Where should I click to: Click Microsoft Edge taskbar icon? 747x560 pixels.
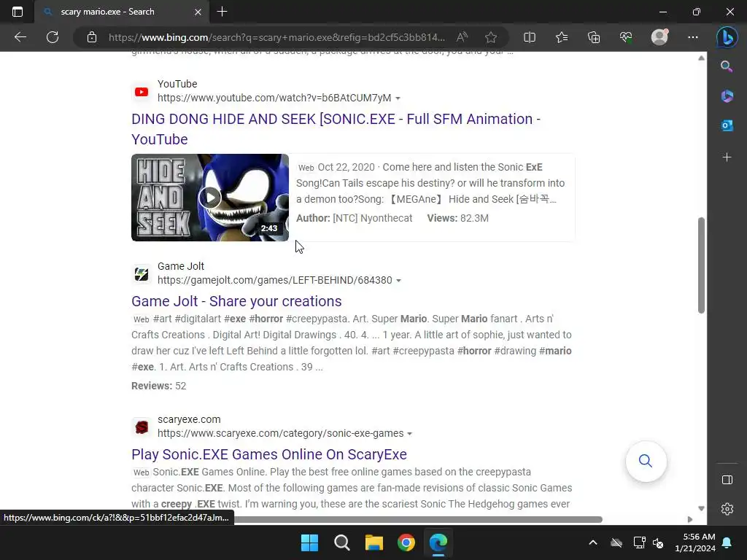coord(438,542)
